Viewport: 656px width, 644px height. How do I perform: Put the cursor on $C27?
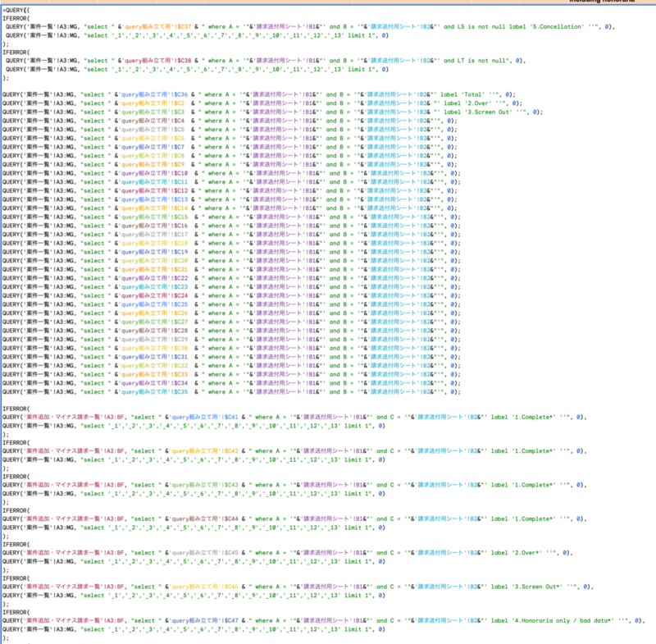point(179,322)
